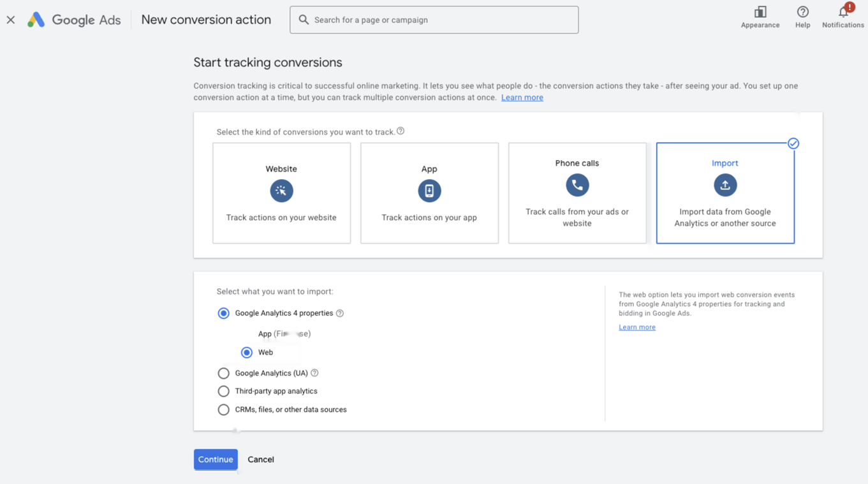This screenshot has width=868, height=484.
Task: Select the App (Firebase) option
Action: pos(284,334)
